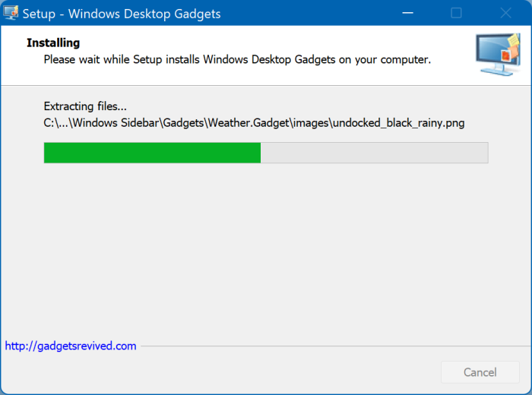Minimize the Setup window
Screen dimensions: 532x395
click(x=407, y=13)
